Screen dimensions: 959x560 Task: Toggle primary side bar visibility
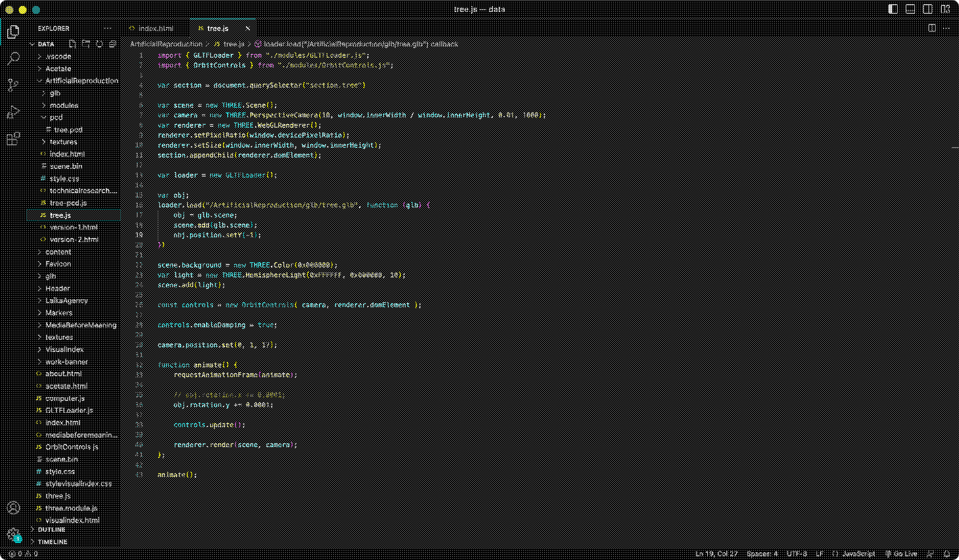click(x=893, y=9)
